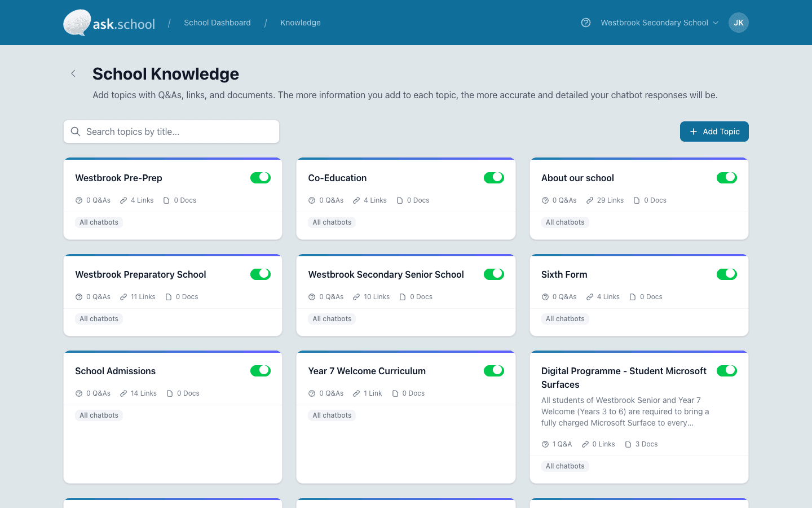Click docs icon on Co-Education card
The image size is (812, 508).
click(x=400, y=200)
